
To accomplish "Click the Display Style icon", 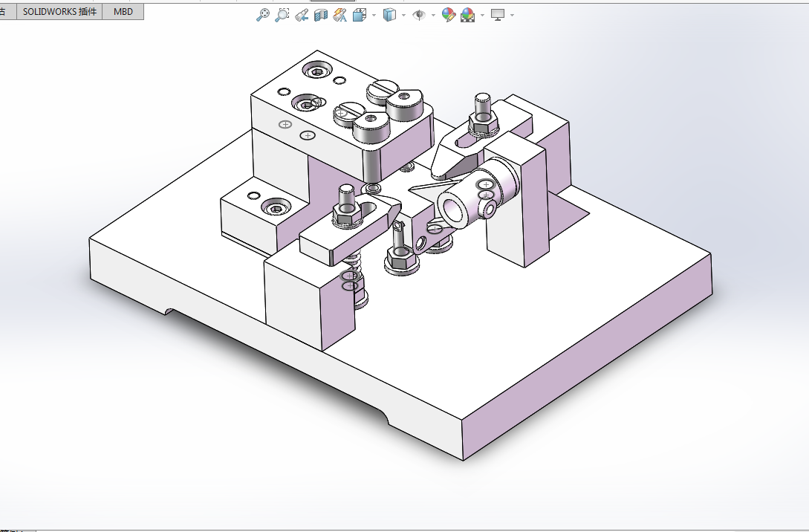I will coord(389,15).
